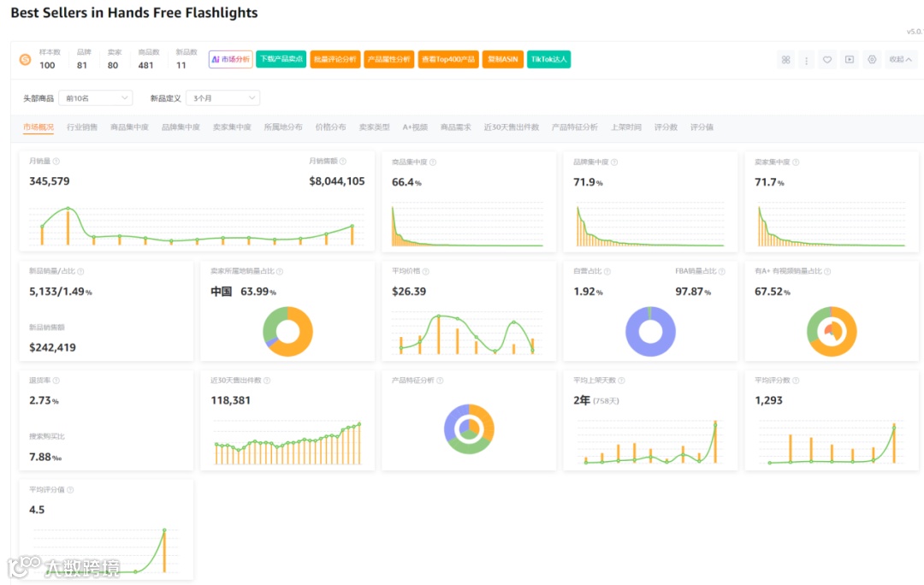Click the 查看Top400产品 button
Viewport: 924px width, 585px height.
448,60
